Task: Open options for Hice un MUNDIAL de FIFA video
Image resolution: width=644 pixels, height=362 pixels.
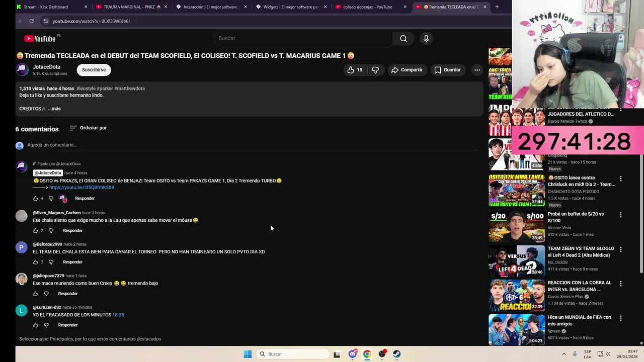Action: [x=620, y=318]
